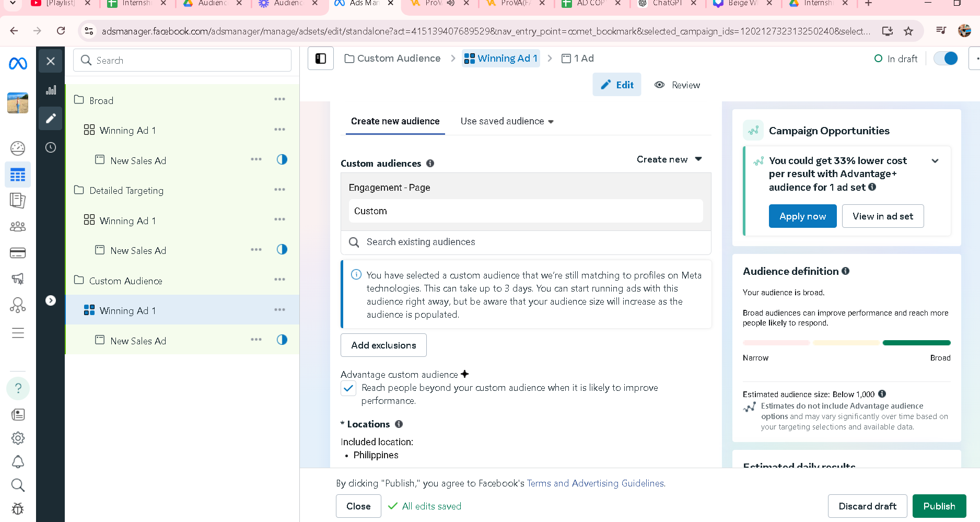Image resolution: width=980 pixels, height=522 pixels.
Task: Switch to the Review tab
Action: coord(678,85)
